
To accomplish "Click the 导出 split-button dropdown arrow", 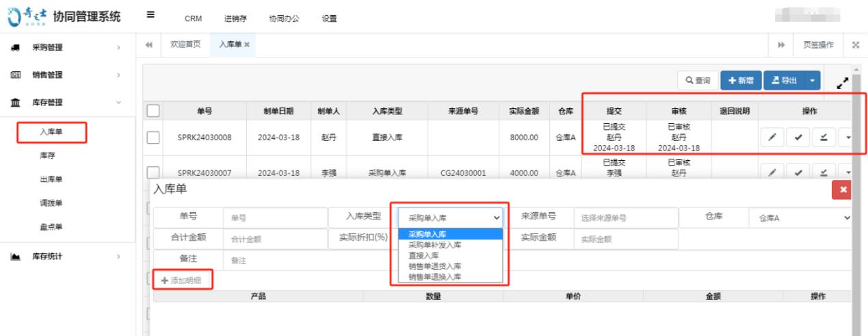I will 812,81.
